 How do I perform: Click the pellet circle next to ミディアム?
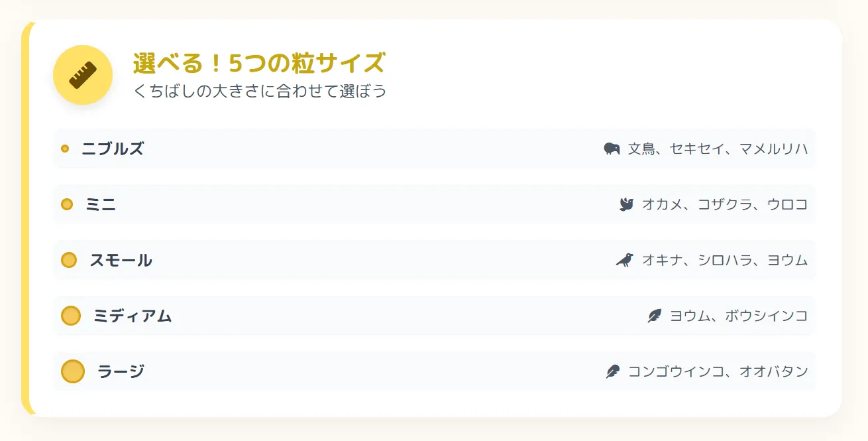pos(71,316)
